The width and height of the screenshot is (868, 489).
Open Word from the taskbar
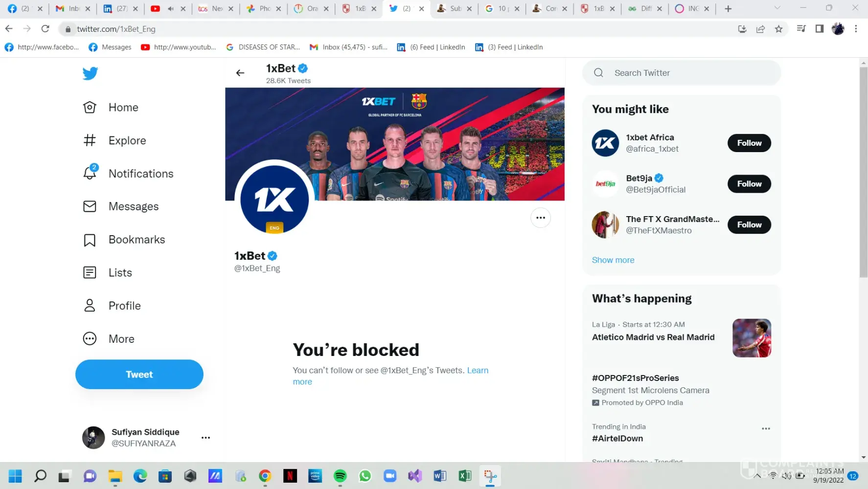tap(440, 476)
